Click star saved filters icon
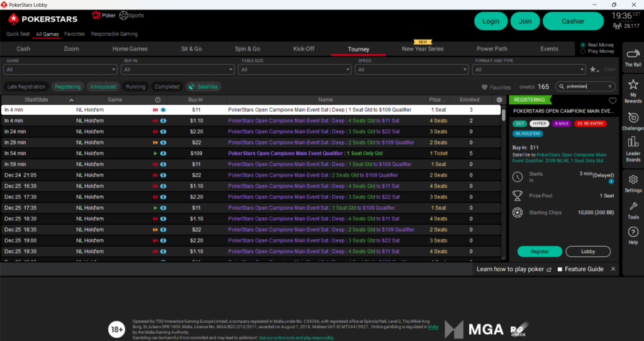Viewport: 644px width, 341px height. (x=594, y=69)
